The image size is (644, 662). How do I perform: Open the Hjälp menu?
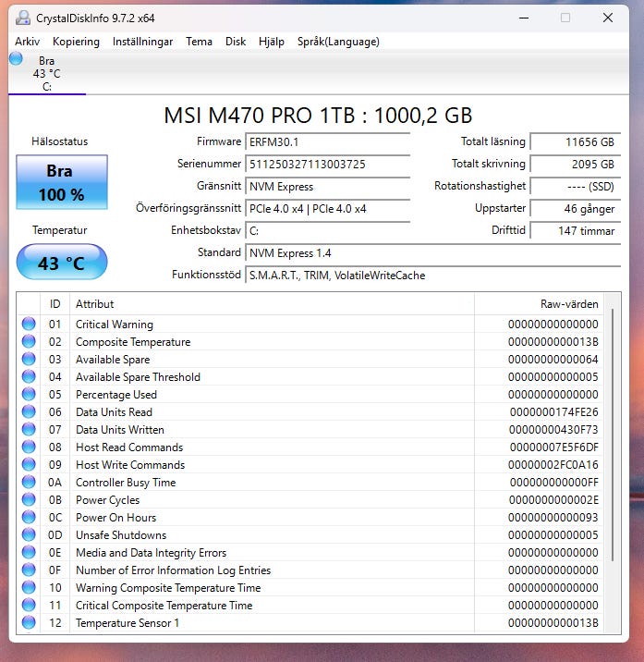(272, 42)
